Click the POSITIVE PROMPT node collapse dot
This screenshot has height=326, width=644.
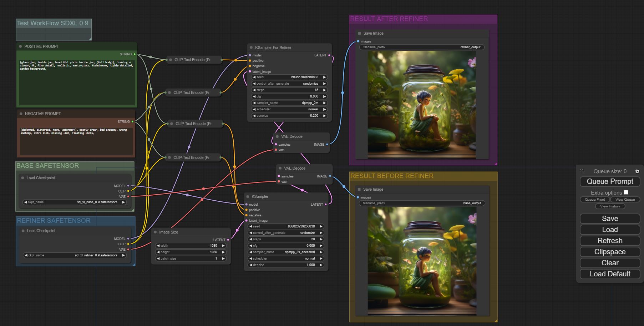[20, 46]
